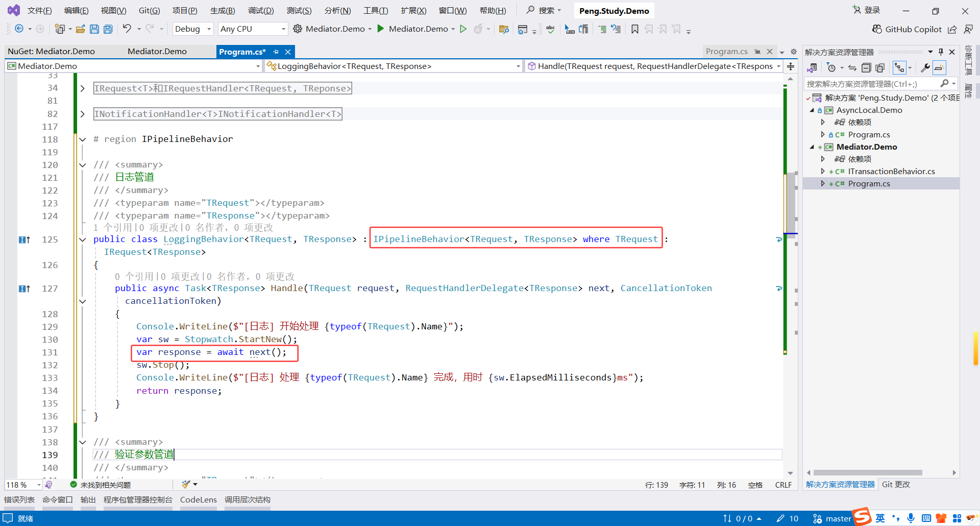Open Properties wrench icon in Solution Explorer
This screenshot has height=526, width=980.
pyautogui.click(x=925, y=67)
